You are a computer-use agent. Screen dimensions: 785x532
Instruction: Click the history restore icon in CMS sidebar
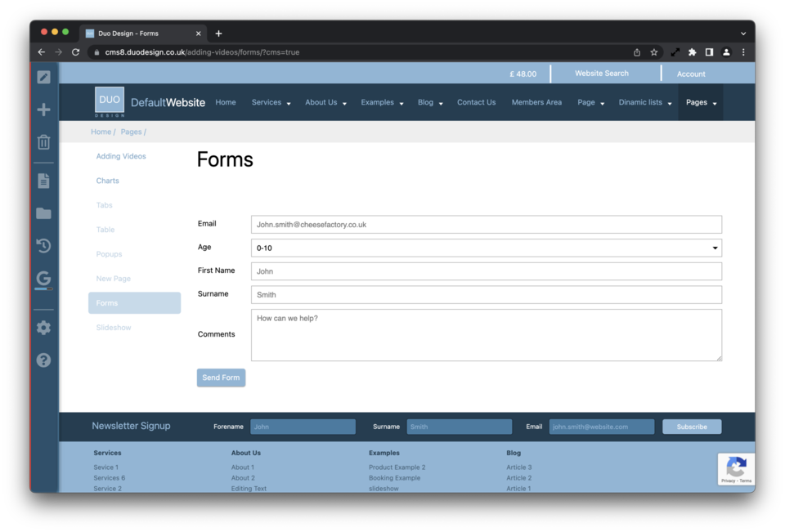tap(43, 246)
